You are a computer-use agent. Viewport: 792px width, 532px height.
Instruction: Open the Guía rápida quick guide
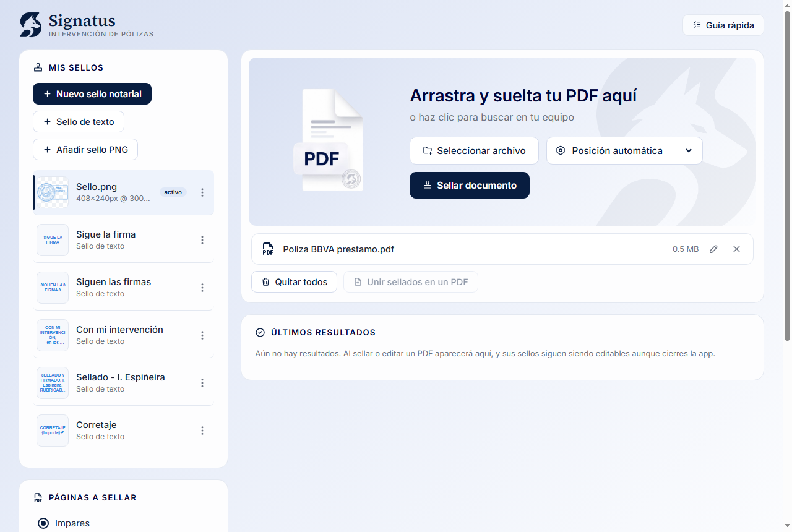pyautogui.click(x=723, y=25)
